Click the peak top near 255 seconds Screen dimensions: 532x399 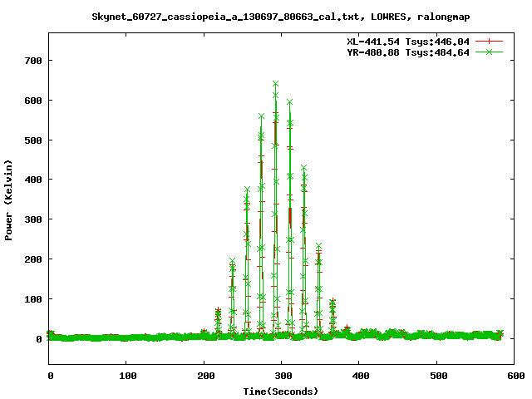(247, 190)
